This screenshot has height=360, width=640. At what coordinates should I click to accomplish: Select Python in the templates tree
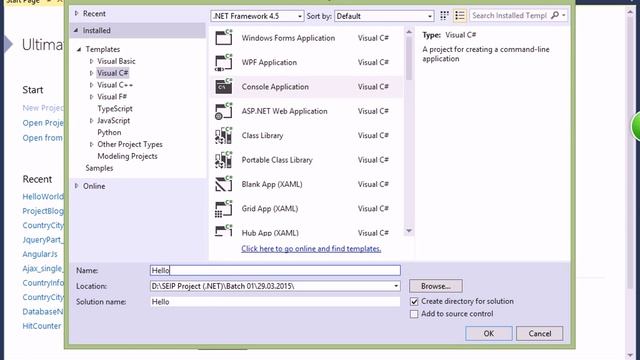(x=109, y=133)
